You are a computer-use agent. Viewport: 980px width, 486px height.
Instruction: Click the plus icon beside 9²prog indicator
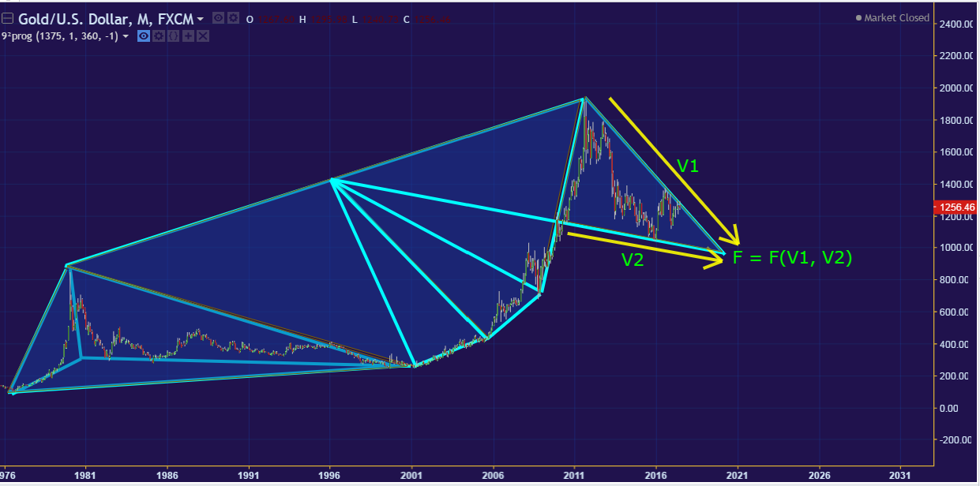coord(188,36)
